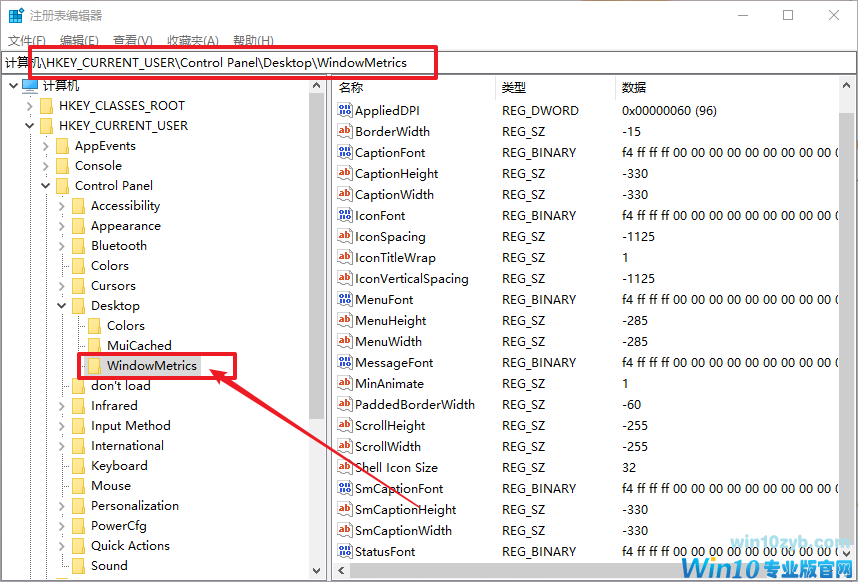Click the tree pane scroll up arrow
This screenshot has width=858, height=582.
click(316, 86)
